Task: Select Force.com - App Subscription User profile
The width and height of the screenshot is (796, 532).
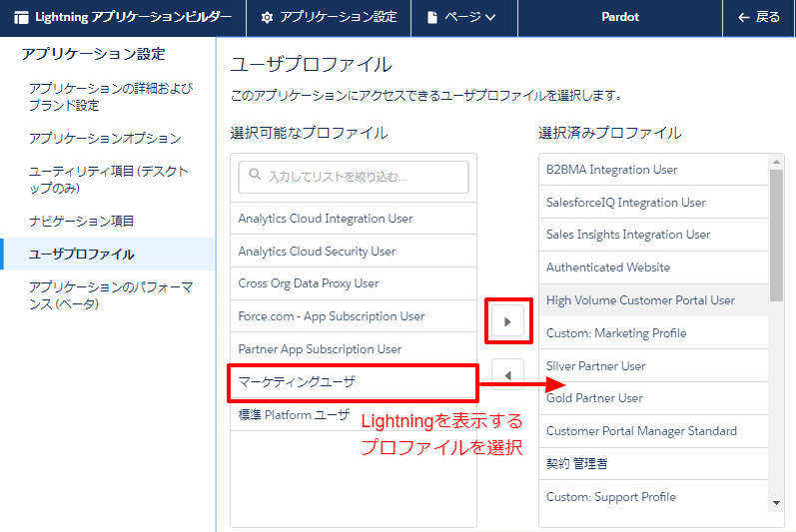Action: pyautogui.click(x=354, y=316)
